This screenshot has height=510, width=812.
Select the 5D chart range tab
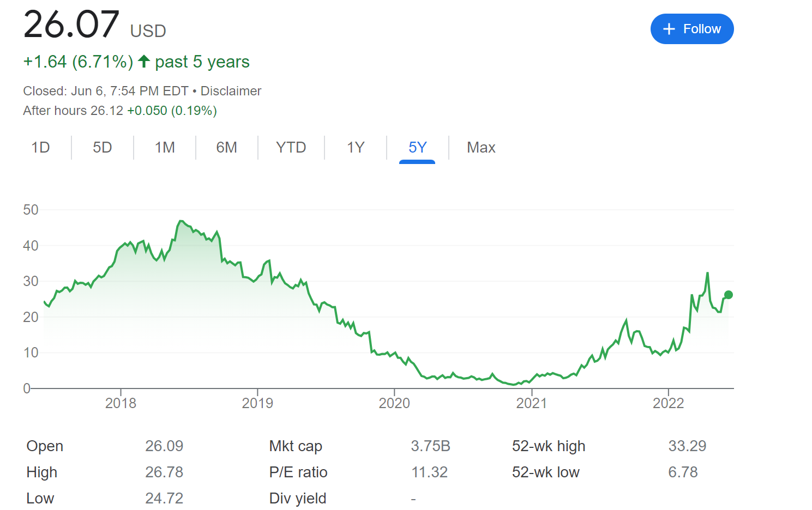click(103, 148)
